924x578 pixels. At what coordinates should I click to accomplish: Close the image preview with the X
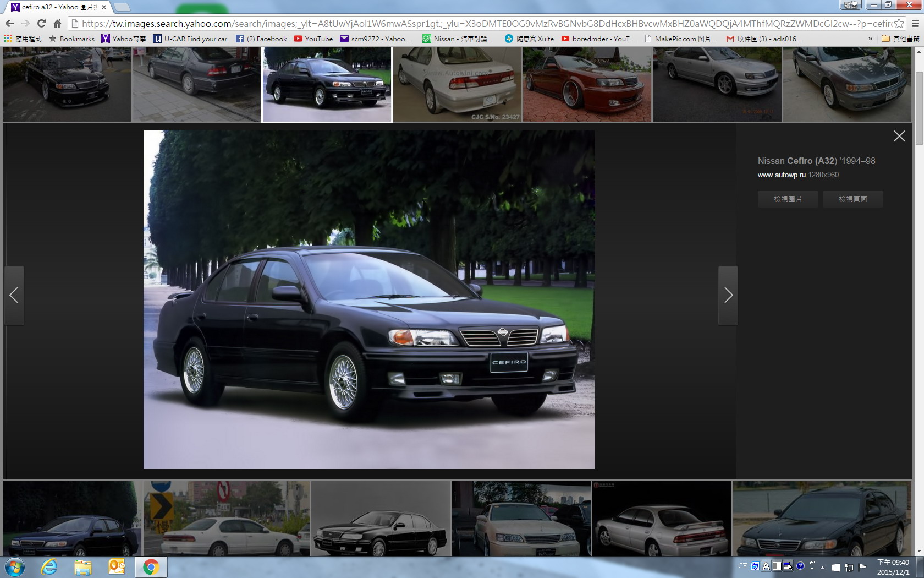click(899, 136)
